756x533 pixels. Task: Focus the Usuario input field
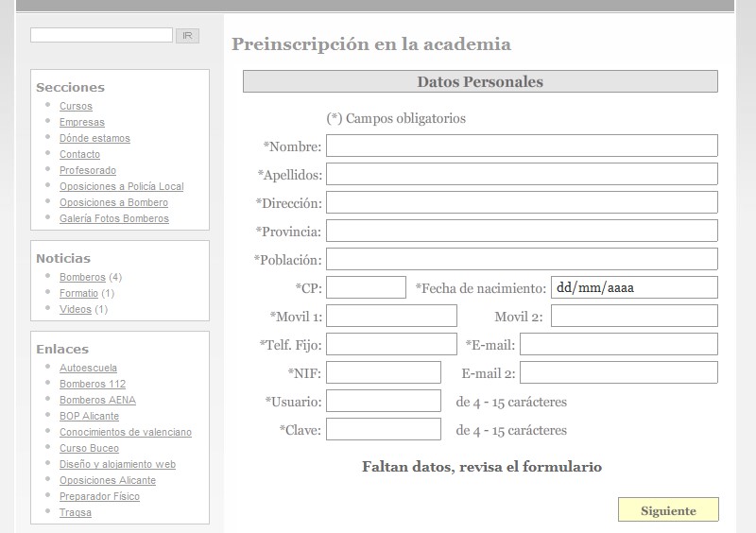(384, 401)
